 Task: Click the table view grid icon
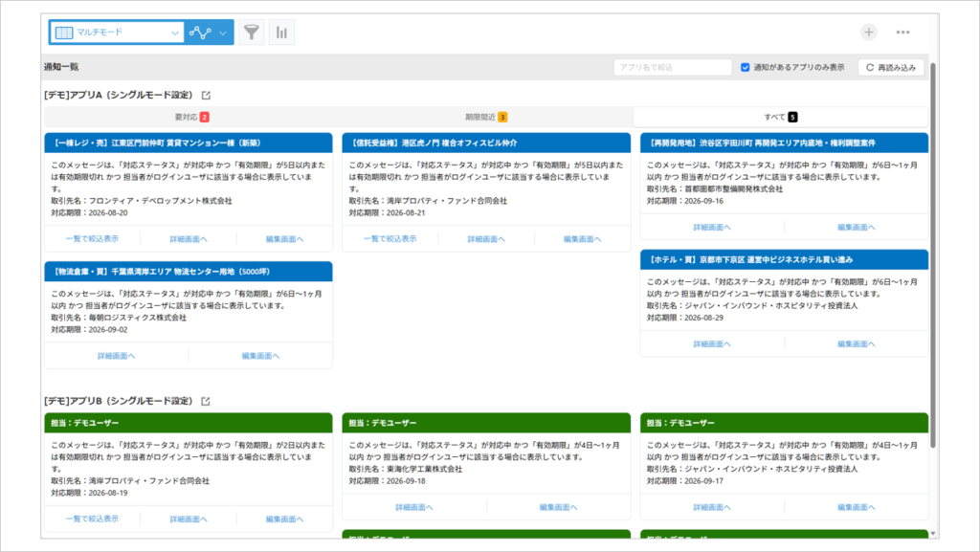coord(64,33)
